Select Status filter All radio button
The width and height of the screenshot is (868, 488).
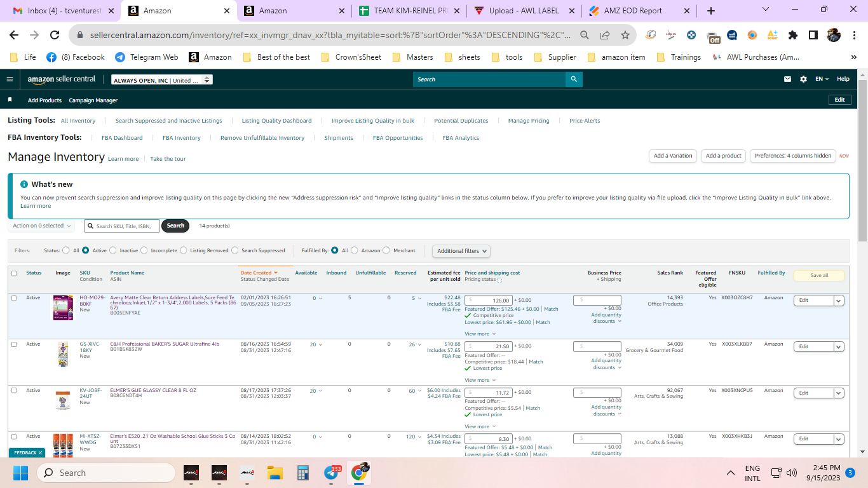66,250
